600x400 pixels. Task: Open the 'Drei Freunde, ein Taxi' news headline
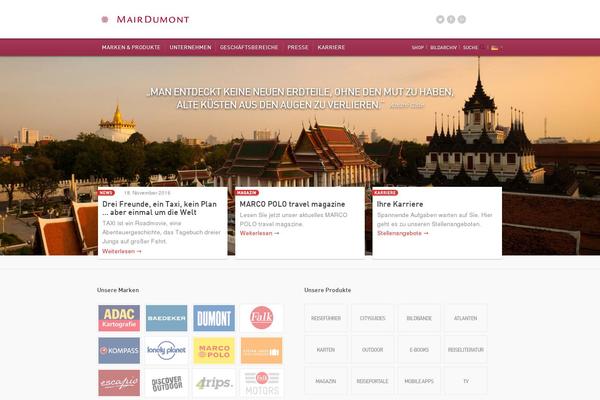coord(160,208)
